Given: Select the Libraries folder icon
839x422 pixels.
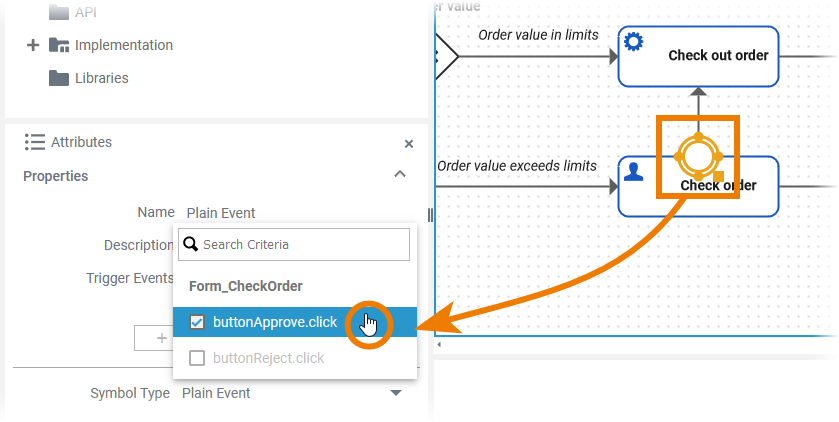Looking at the screenshot, I should click(x=59, y=78).
